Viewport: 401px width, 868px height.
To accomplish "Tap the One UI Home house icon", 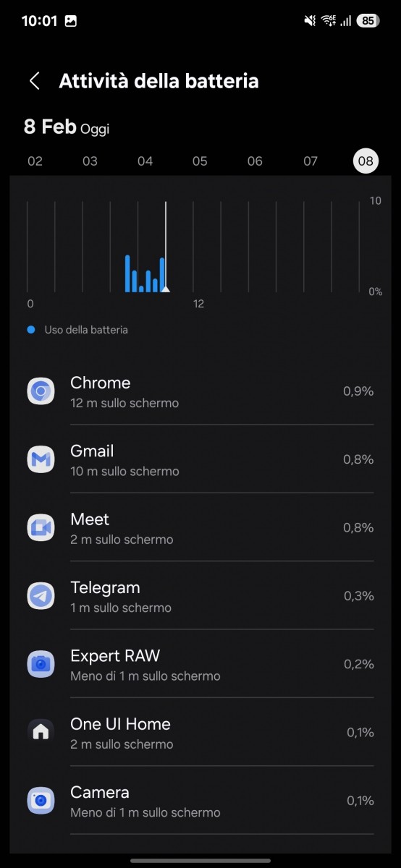I will (41, 733).
